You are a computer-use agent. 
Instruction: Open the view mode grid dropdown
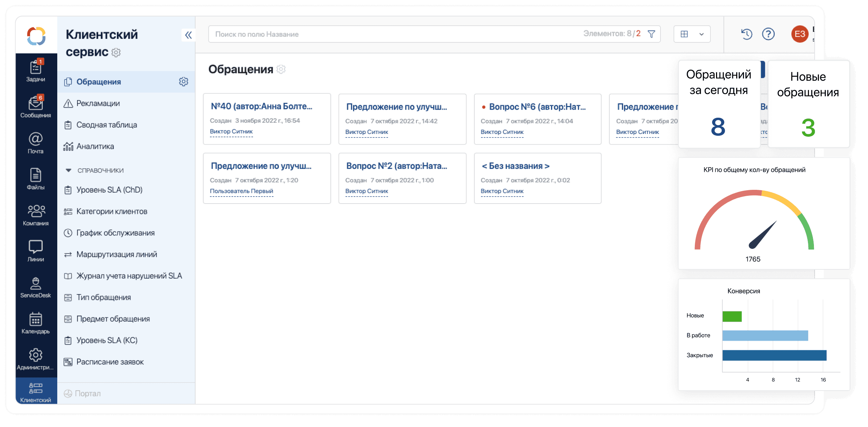[x=692, y=34]
